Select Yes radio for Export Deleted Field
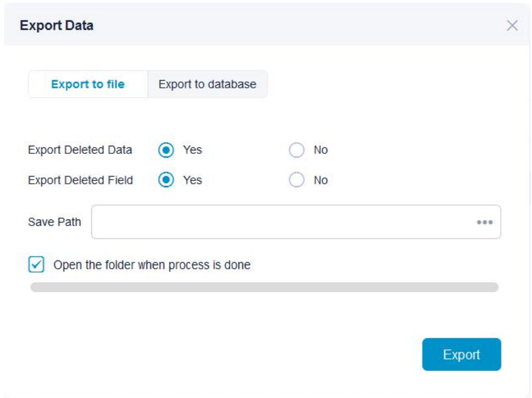Screen dimensions: 532x398 (166, 180)
